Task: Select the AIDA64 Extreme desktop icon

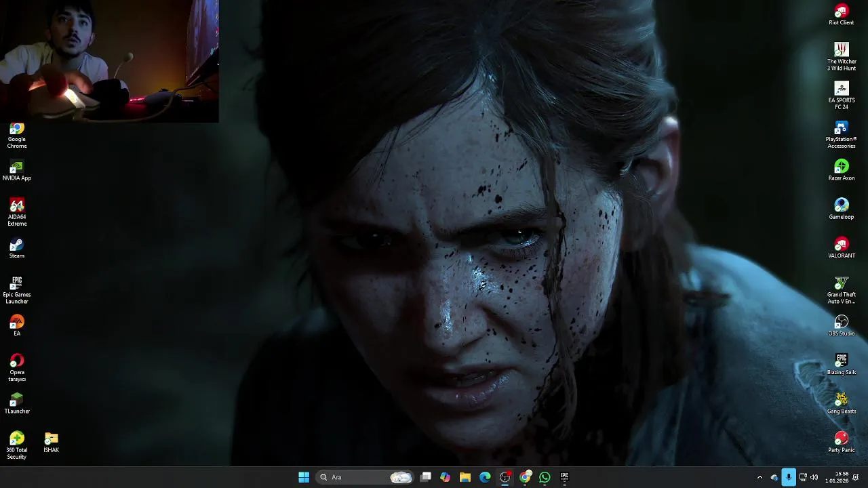Action: [x=17, y=213]
